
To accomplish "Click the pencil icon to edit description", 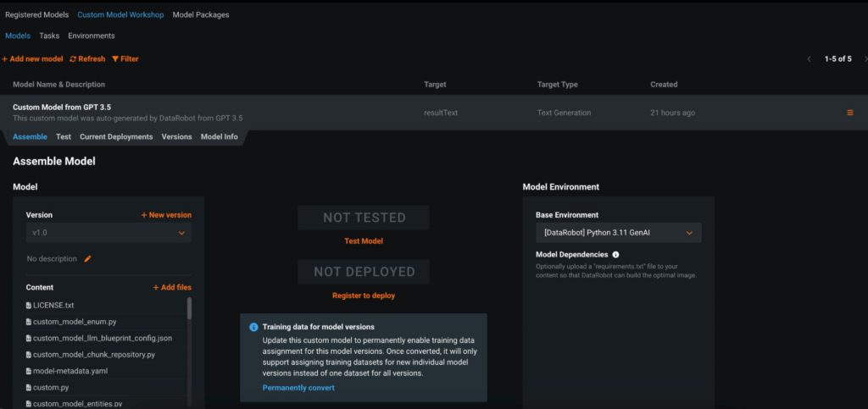I will [x=86, y=259].
